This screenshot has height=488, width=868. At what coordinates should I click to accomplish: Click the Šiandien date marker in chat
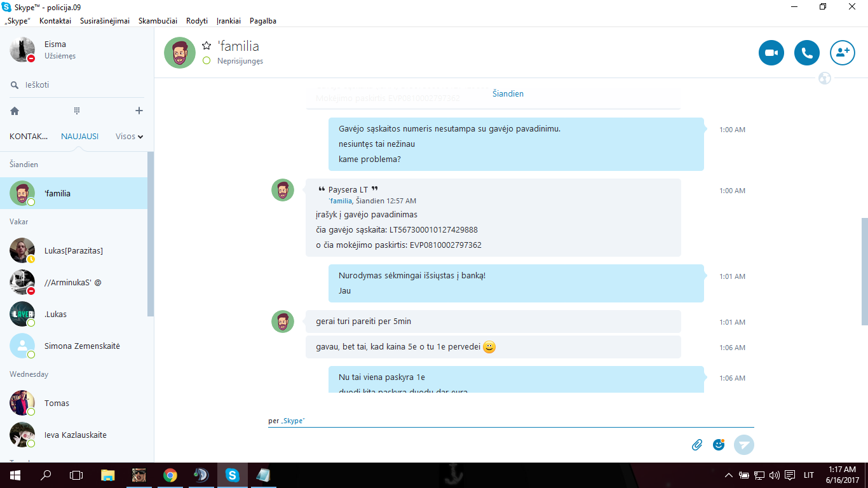508,93
